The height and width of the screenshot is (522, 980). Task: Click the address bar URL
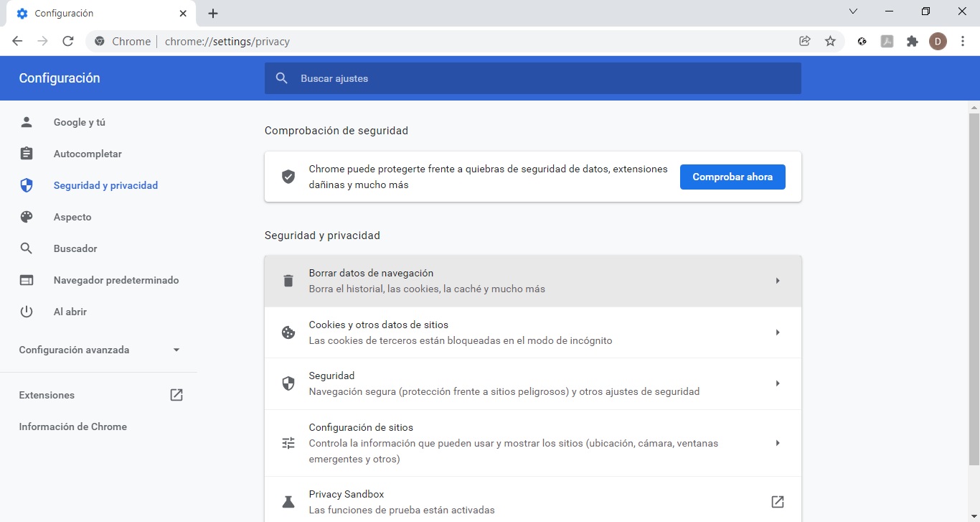227,42
